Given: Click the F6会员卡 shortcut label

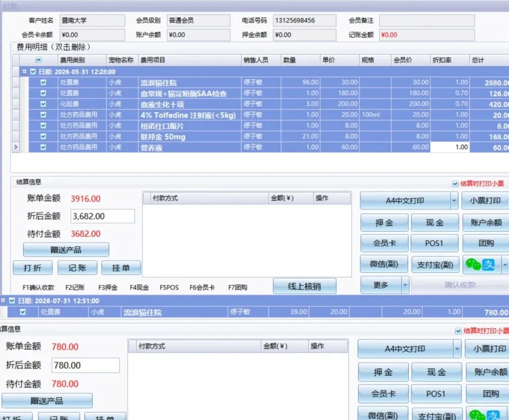Looking at the screenshot, I should point(202,287).
